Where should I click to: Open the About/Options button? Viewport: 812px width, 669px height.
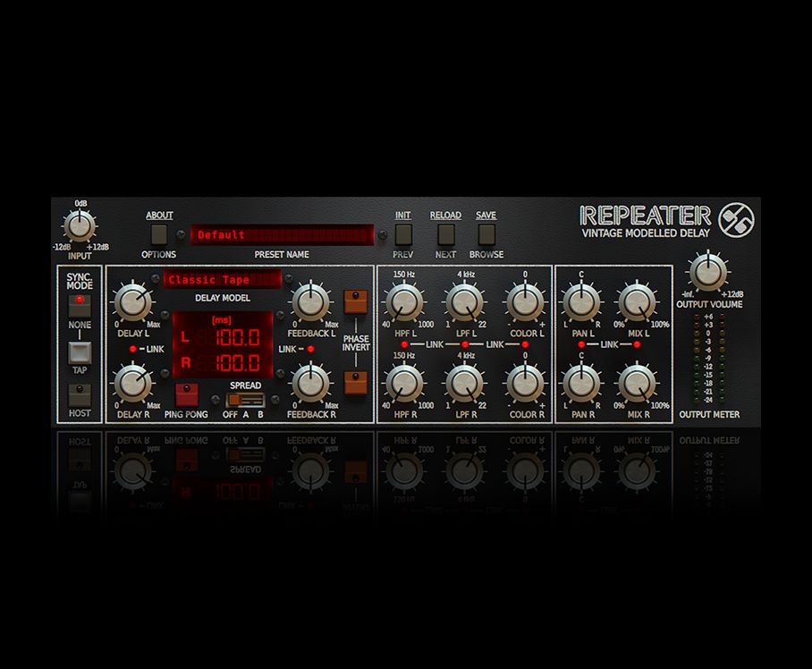coord(159,235)
